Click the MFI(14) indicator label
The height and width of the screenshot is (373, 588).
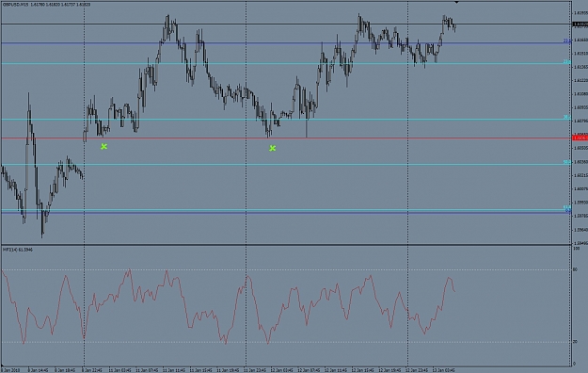(x=18, y=250)
